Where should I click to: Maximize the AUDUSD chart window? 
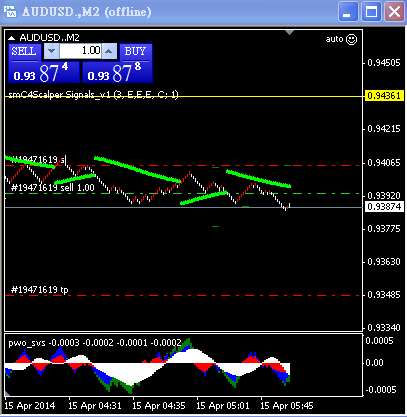(x=371, y=12)
